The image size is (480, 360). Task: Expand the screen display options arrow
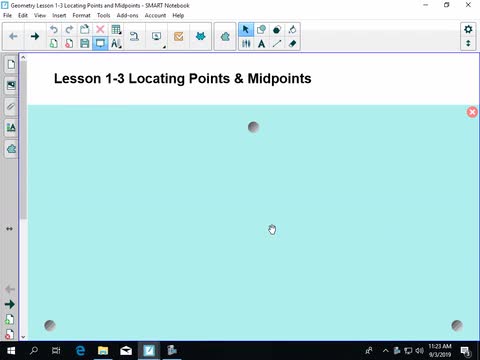pos(164,47)
